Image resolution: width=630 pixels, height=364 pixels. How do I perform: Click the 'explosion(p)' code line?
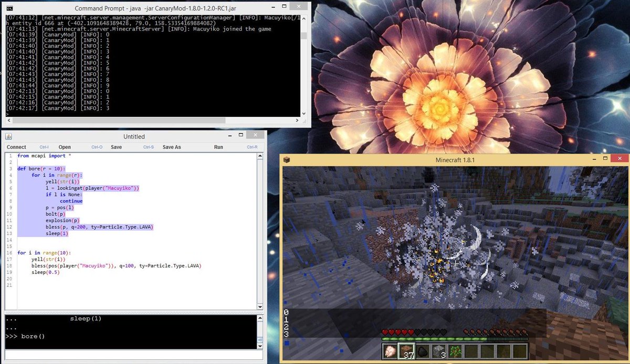62,221
